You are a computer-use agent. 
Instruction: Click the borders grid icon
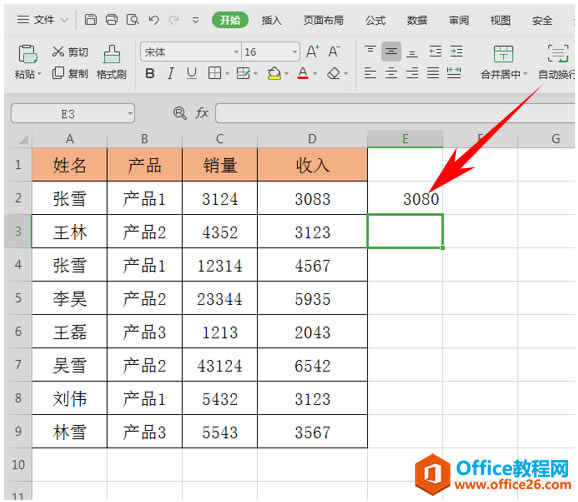click(x=215, y=73)
